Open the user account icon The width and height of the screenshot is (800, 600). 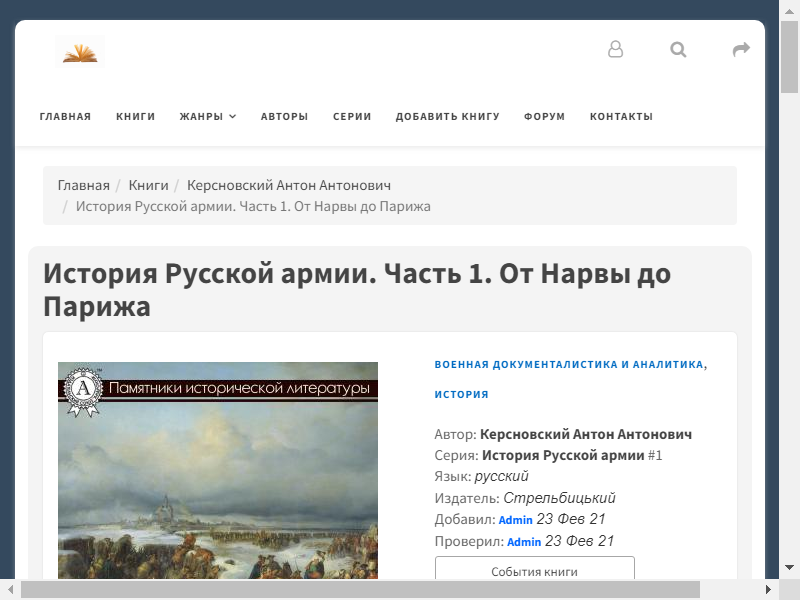(x=615, y=49)
